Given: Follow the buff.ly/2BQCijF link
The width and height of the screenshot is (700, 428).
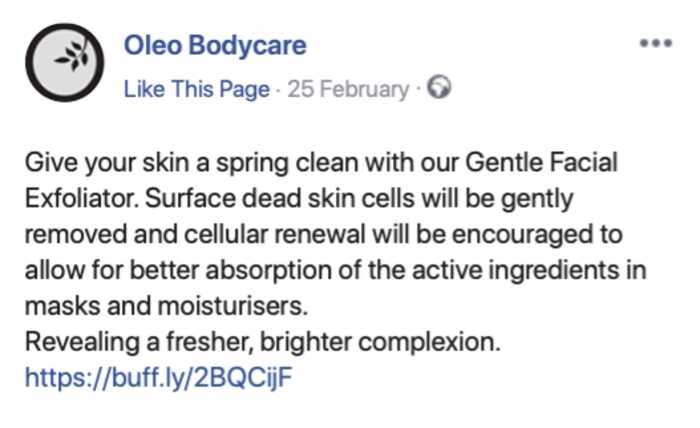Looking at the screenshot, I should tap(160, 379).
